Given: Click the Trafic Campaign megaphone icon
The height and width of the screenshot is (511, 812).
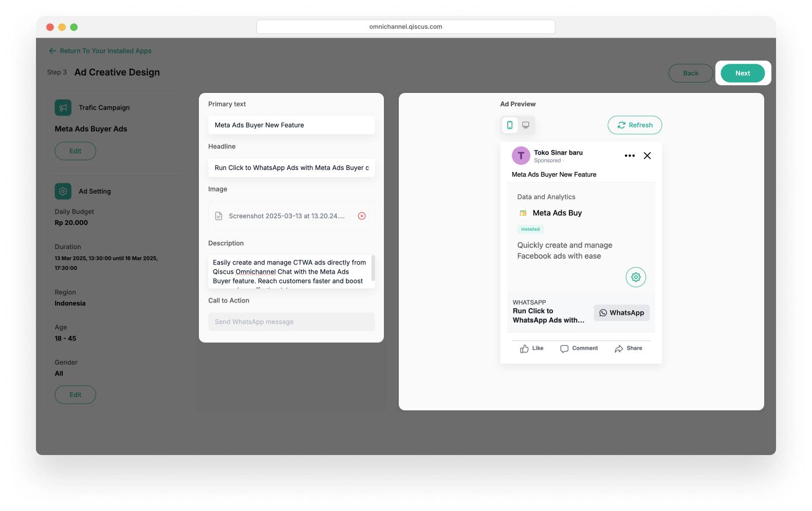Looking at the screenshot, I should (63, 108).
